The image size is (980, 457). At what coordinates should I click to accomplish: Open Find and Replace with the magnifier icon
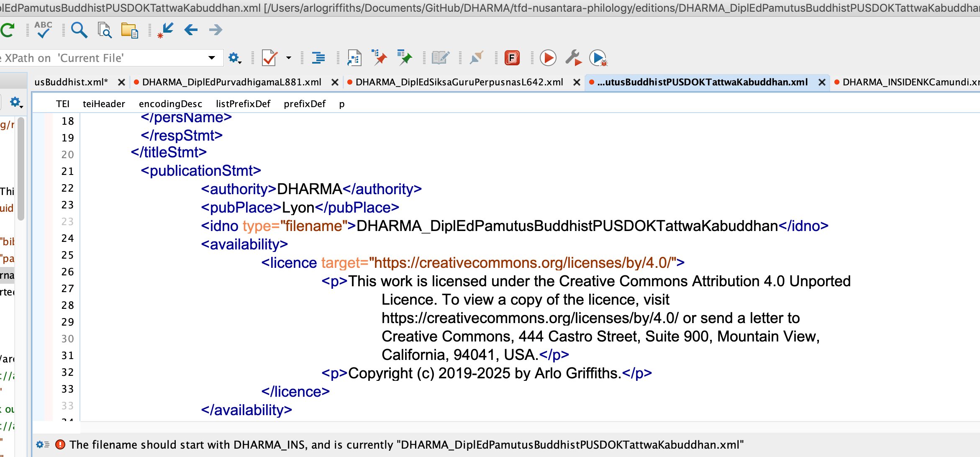pyautogui.click(x=79, y=31)
